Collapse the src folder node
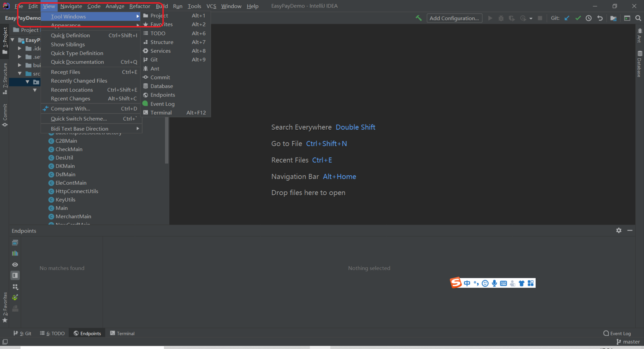This screenshot has height=349, width=644. click(20, 74)
